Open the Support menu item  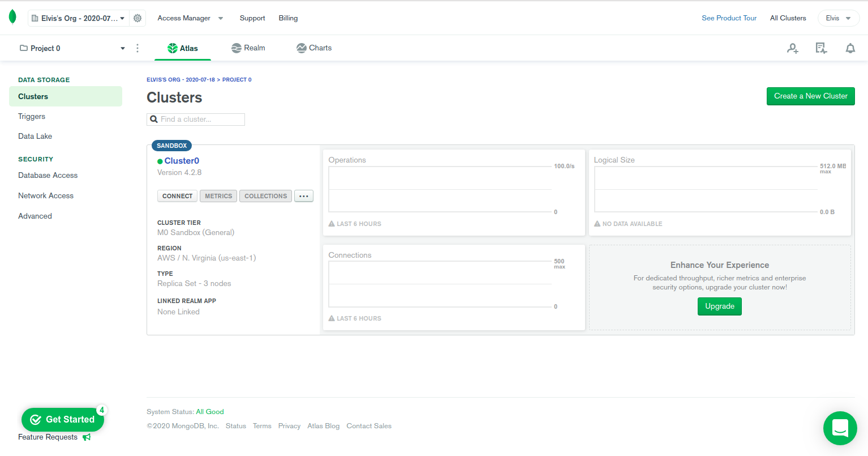point(252,18)
